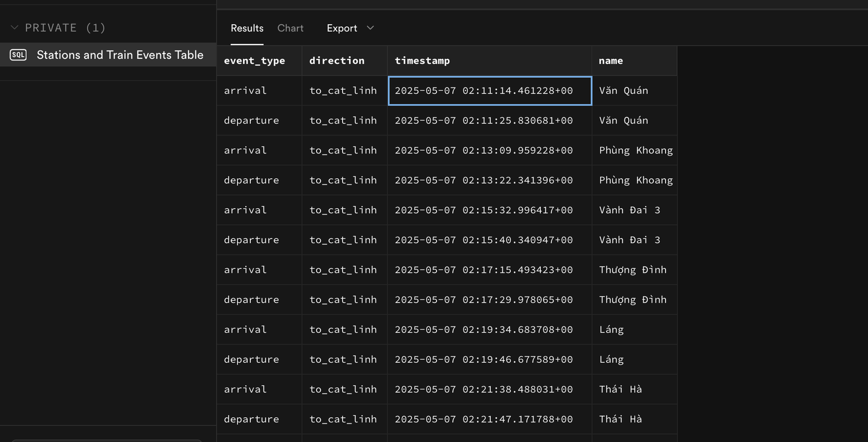Select the first Phùng Khoang name cell
Image resolution: width=868 pixels, height=442 pixels.
[x=635, y=150]
